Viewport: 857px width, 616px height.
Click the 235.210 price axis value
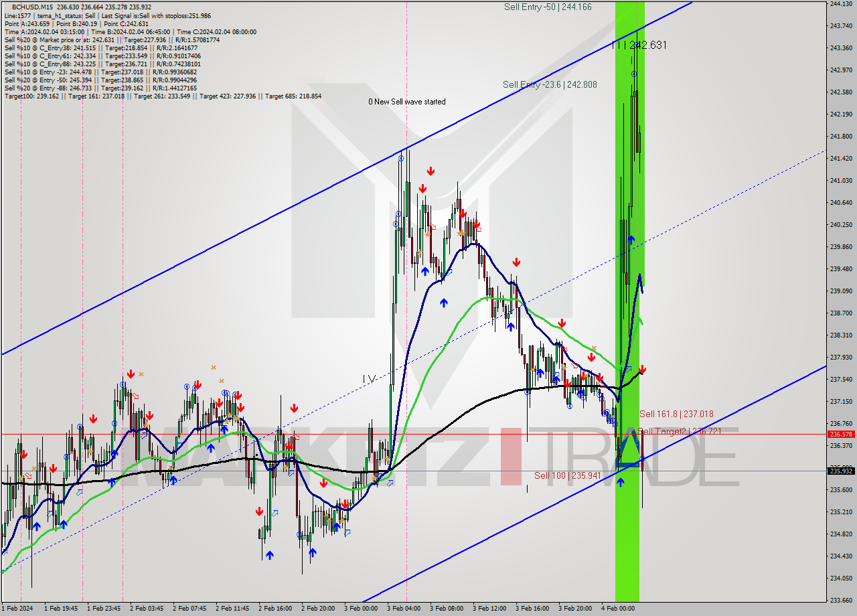841,512
